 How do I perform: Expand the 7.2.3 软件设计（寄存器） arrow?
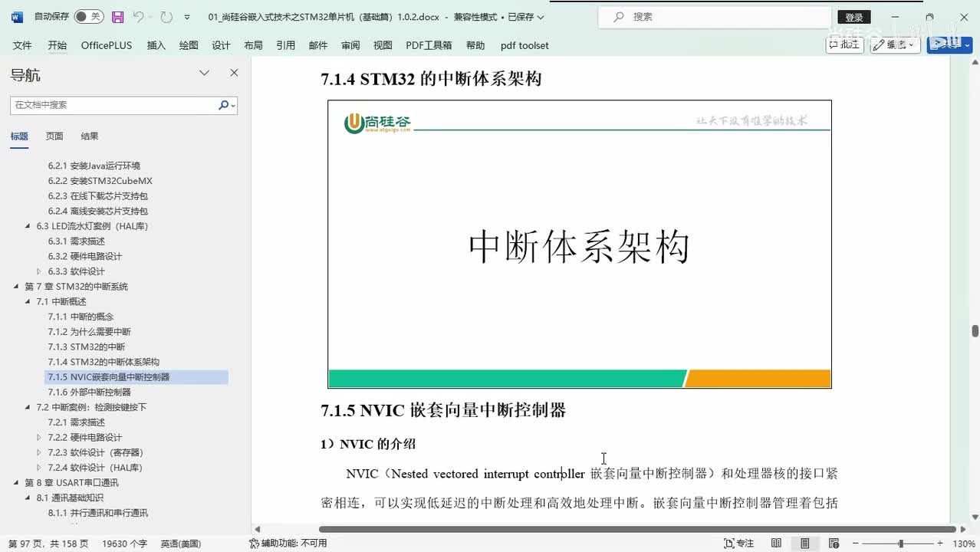(39, 452)
